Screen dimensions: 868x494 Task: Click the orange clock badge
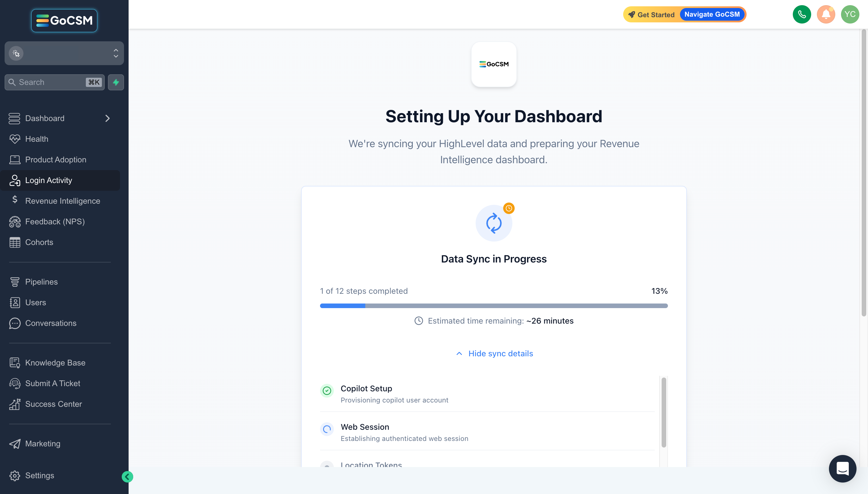509,208
